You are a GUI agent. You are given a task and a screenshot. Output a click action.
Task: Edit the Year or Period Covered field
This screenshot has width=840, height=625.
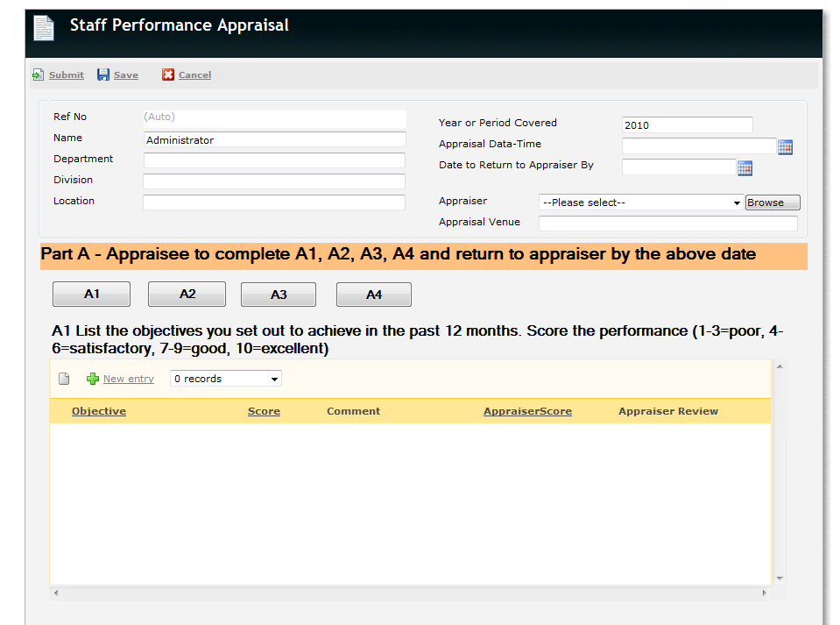coord(688,124)
